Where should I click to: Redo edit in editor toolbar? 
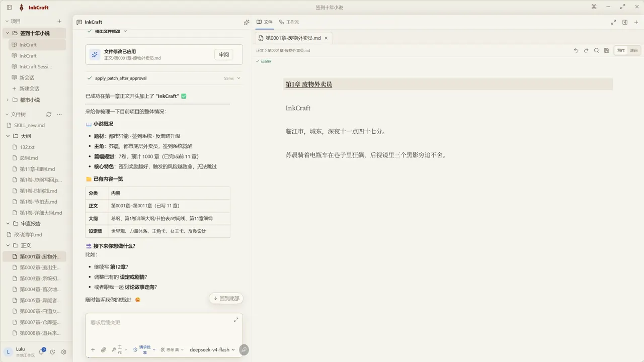click(586, 50)
